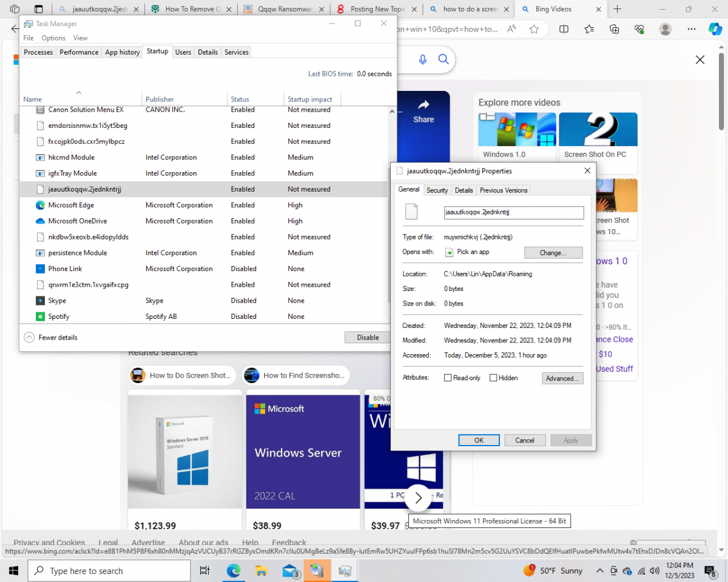
Task: Open the Edge Collections icon
Action: pyautogui.click(x=614, y=29)
